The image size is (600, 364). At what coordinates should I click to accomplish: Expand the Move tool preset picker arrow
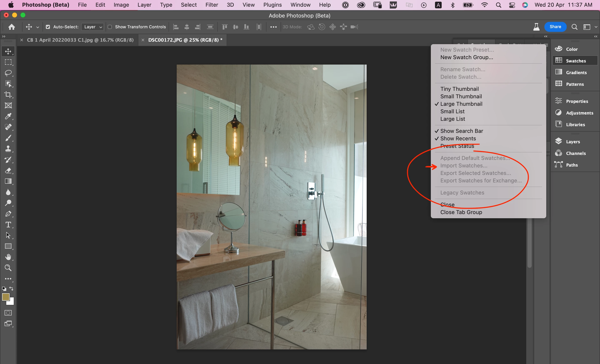[x=38, y=27]
